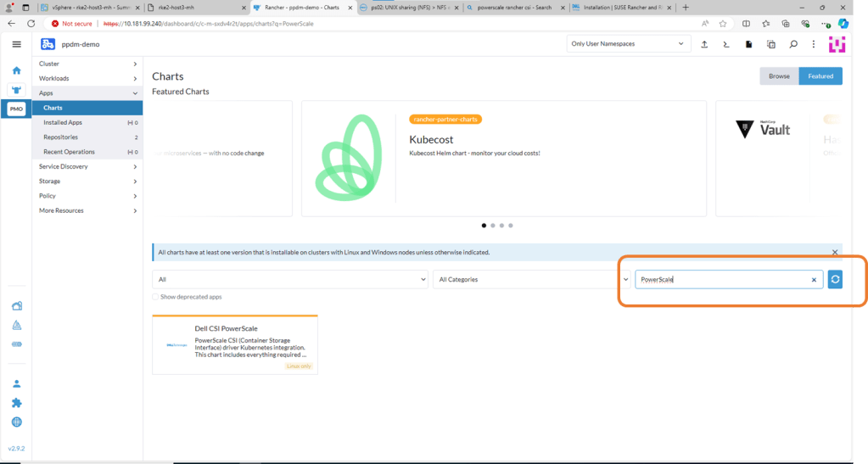Click the refresh charts button
The height and width of the screenshot is (464, 868).
[x=835, y=279]
